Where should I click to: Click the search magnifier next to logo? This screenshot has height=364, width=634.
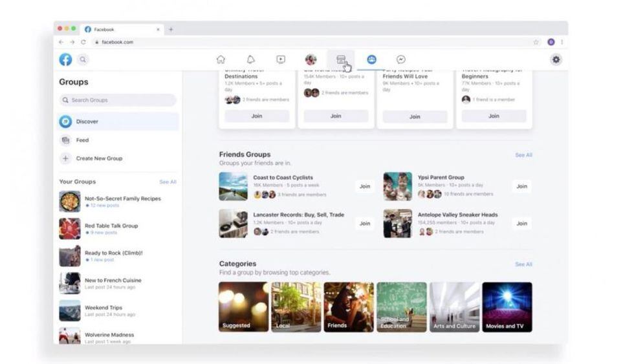point(83,59)
